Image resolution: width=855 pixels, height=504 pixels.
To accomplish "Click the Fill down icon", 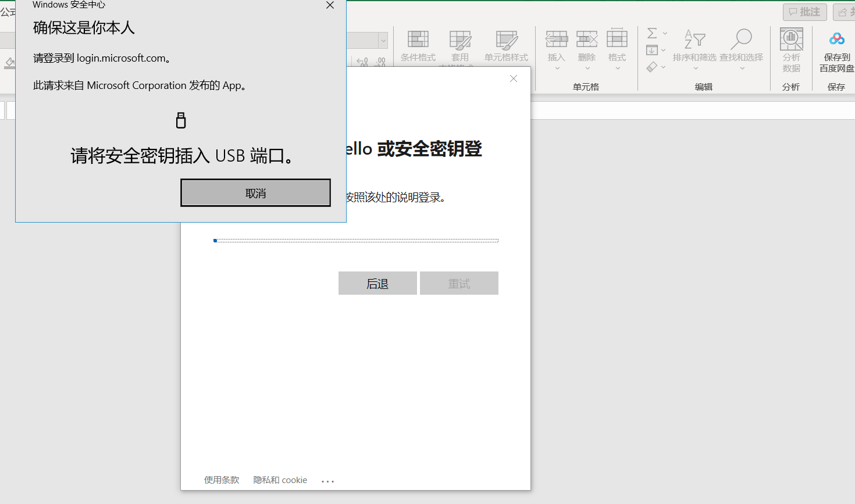I will (x=652, y=50).
